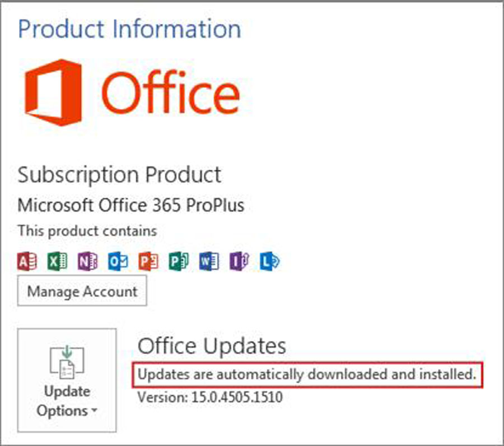Click the Update Options download icon
The width and height of the screenshot is (504, 446).
pyautogui.click(x=67, y=361)
